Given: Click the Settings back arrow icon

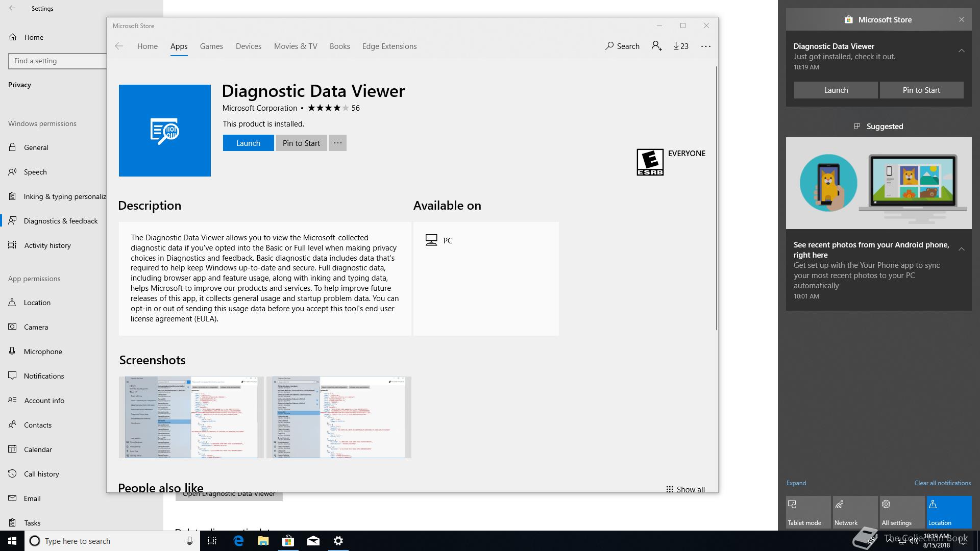Looking at the screenshot, I should 12,8.
